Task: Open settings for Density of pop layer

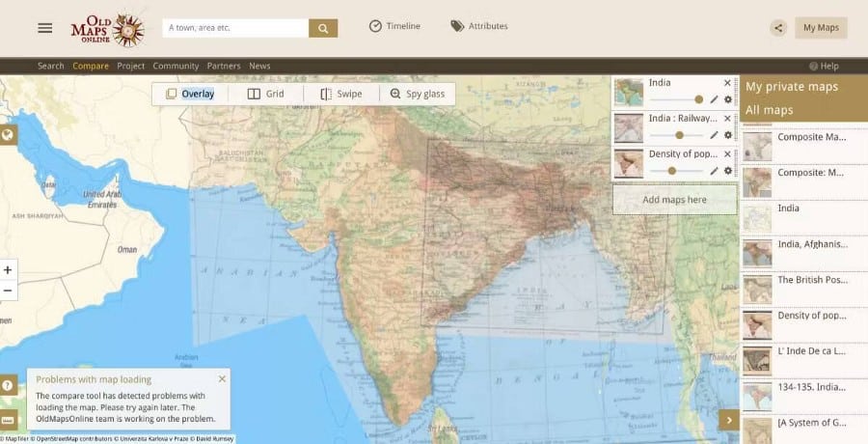Action: click(x=728, y=171)
